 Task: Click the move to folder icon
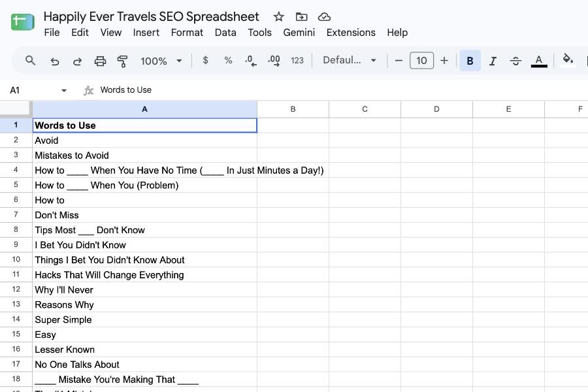301,16
